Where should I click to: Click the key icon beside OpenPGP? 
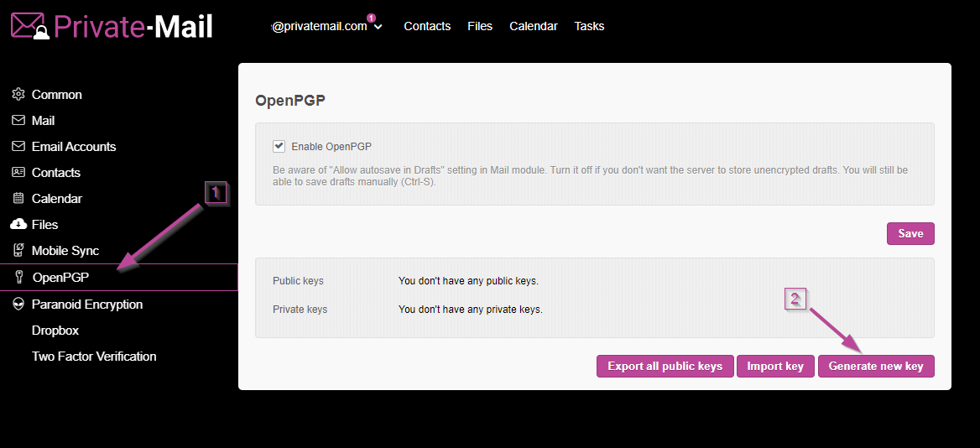point(19,278)
